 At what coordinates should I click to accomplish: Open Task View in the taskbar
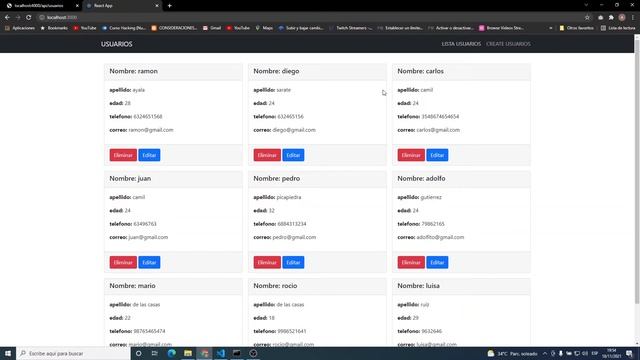pos(155,353)
